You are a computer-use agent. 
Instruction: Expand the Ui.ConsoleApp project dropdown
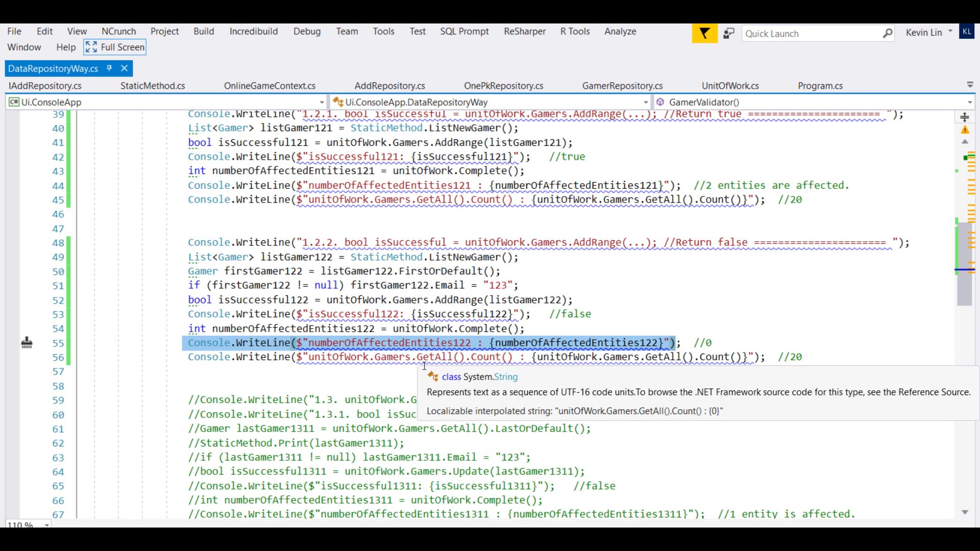click(x=322, y=102)
